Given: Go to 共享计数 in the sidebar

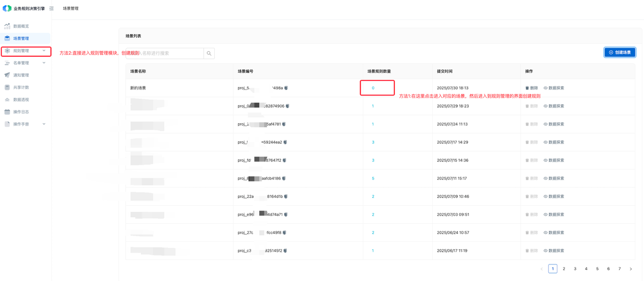Looking at the screenshot, I should coord(21,87).
